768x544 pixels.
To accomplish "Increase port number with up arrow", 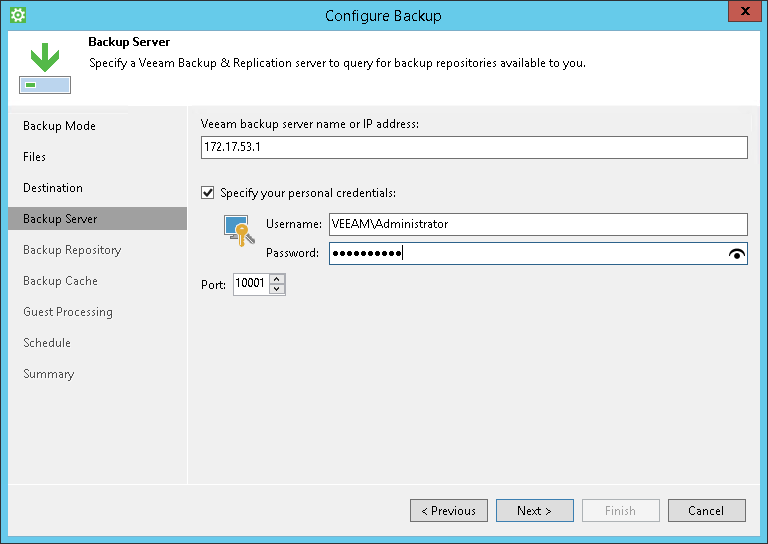I will coord(277,279).
